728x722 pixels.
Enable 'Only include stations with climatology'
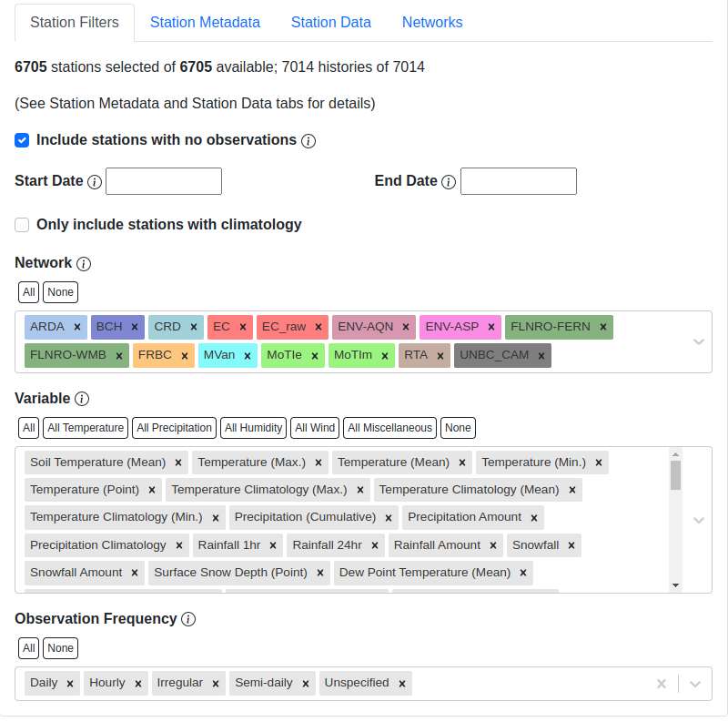pyautogui.click(x=22, y=224)
